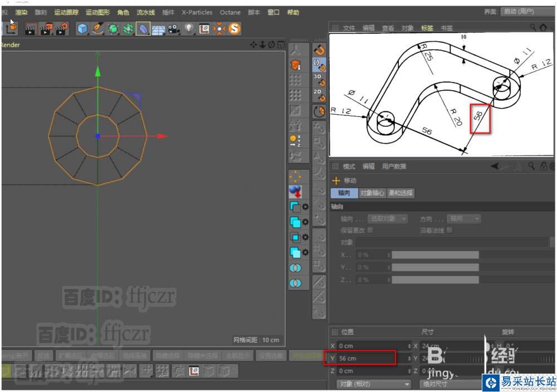Click the 对象 link field
Viewport: 557px width, 392px height.
(x=452, y=242)
